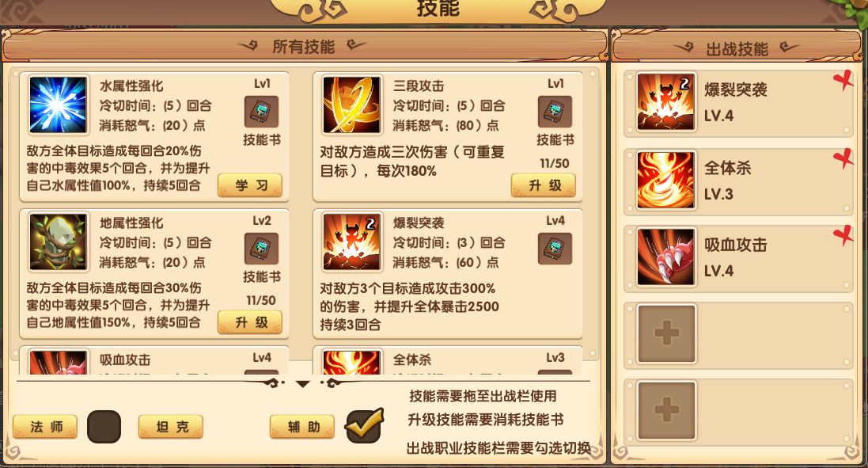Click the skill book icon under 三段攻击
Screen dimensions: 868x468
(x=555, y=112)
